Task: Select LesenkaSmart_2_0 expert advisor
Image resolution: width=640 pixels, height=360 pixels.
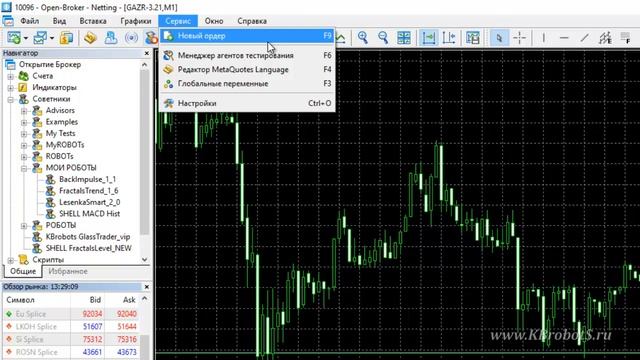Action: coord(89,202)
